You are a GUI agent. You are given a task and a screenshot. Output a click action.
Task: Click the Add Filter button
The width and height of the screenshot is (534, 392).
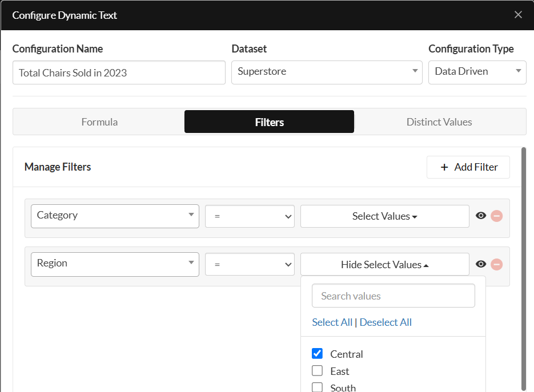468,167
